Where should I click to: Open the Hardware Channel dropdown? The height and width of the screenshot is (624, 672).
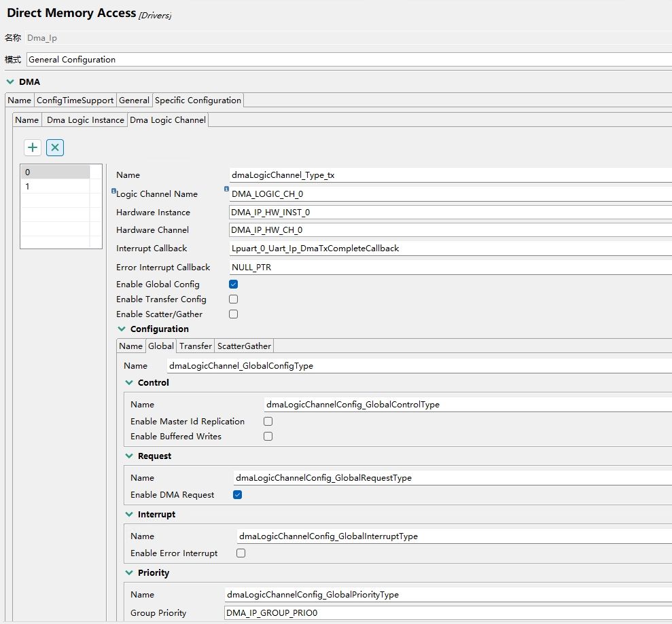click(450, 230)
